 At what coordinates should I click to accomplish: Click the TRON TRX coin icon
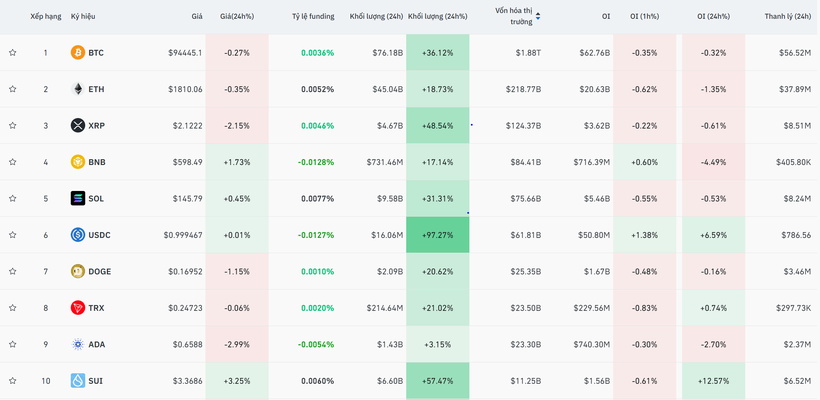click(77, 308)
